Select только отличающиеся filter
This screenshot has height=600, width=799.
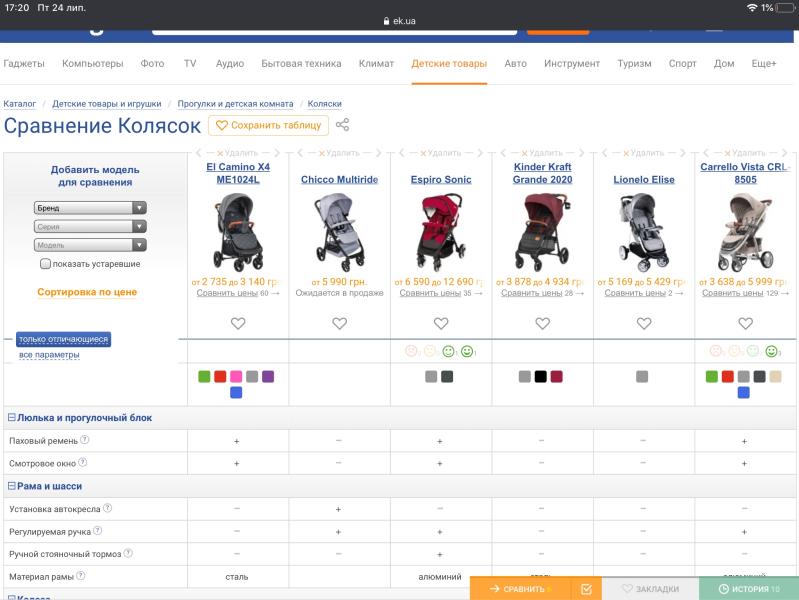pos(64,339)
